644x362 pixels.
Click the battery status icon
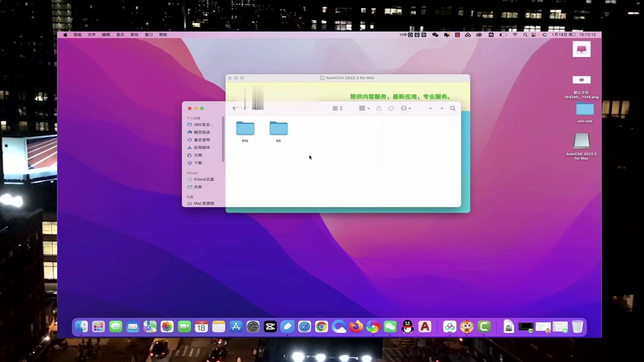pos(503,35)
